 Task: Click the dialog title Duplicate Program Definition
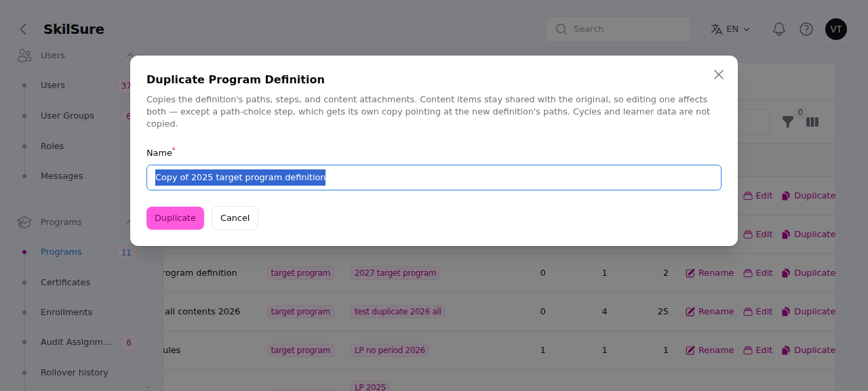click(x=235, y=79)
